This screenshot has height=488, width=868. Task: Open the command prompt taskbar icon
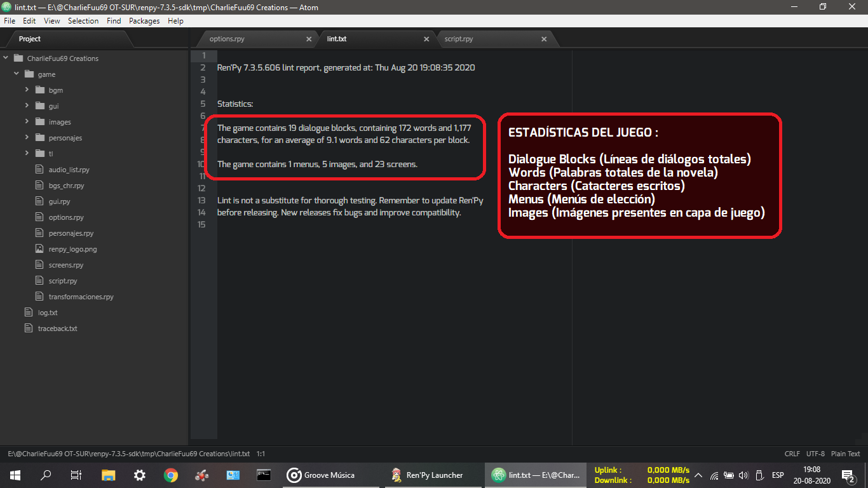click(x=264, y=475)
